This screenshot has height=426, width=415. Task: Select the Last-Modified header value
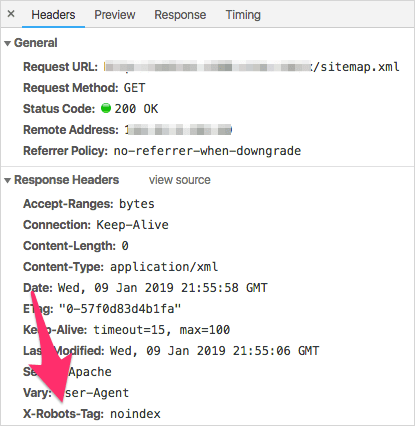(x=214, y=351)
